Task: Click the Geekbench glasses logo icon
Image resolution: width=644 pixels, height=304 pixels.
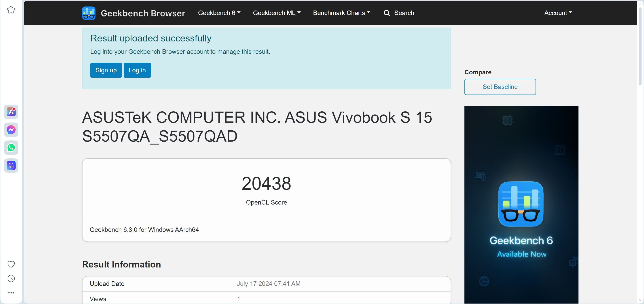Action: (89, 13)
